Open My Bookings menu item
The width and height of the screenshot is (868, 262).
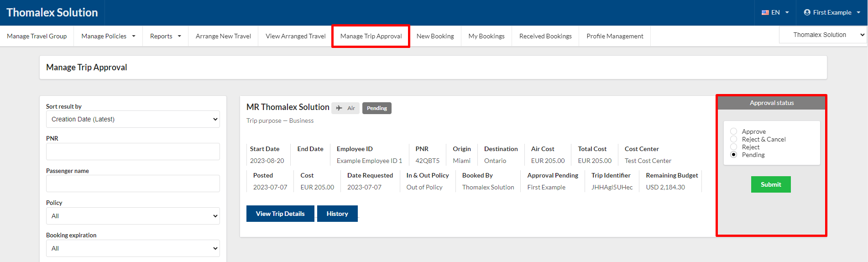point(486,36)
